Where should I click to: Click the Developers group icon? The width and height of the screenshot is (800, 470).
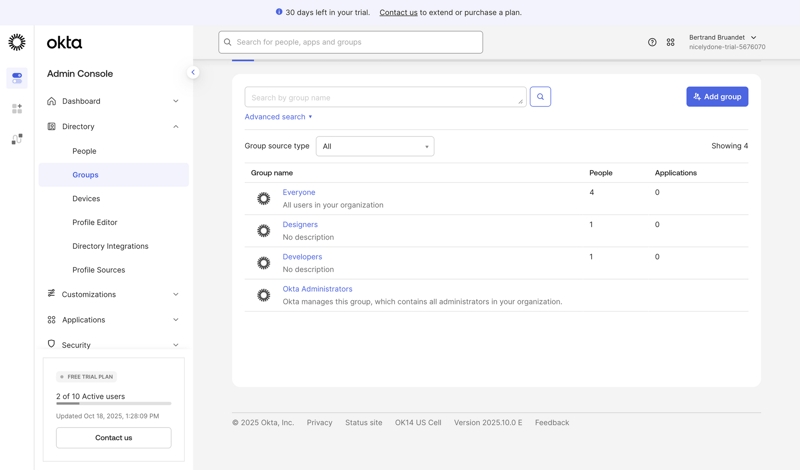pos(264,263)
